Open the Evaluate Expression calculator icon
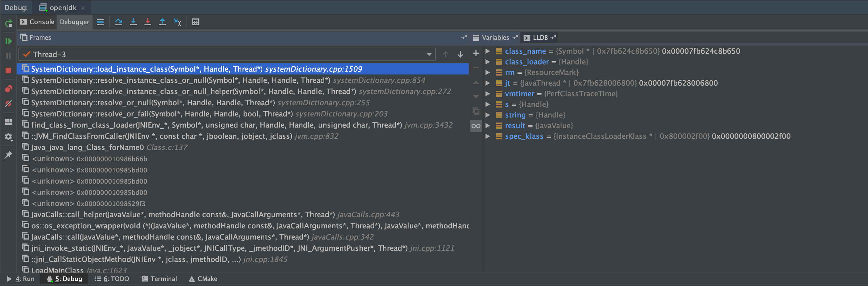The height and width of the screenshot is (286, 868). tap(195, 22)
